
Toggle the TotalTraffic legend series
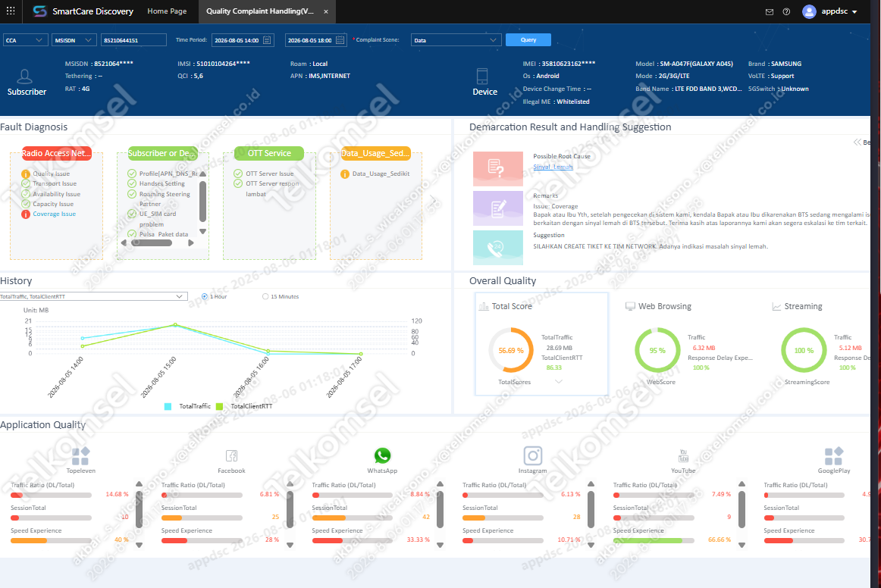pyautogui.click(x=188, y=406)
